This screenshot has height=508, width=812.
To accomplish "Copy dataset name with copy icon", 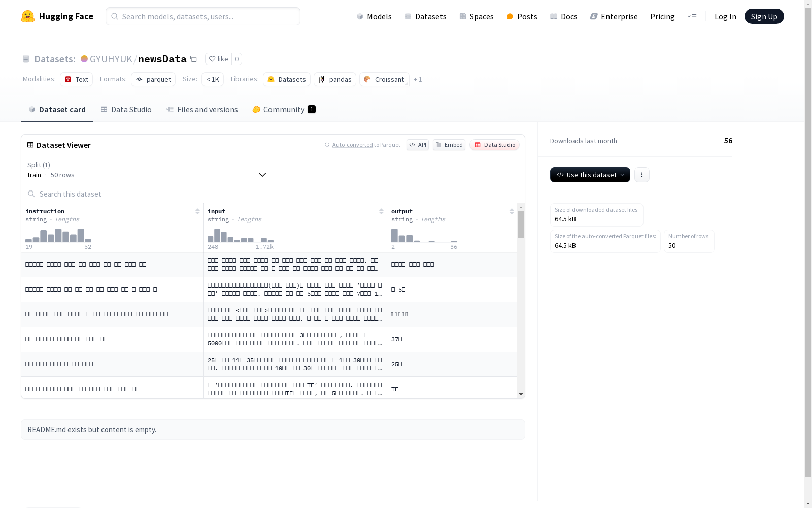I will (x=193, y=59).
